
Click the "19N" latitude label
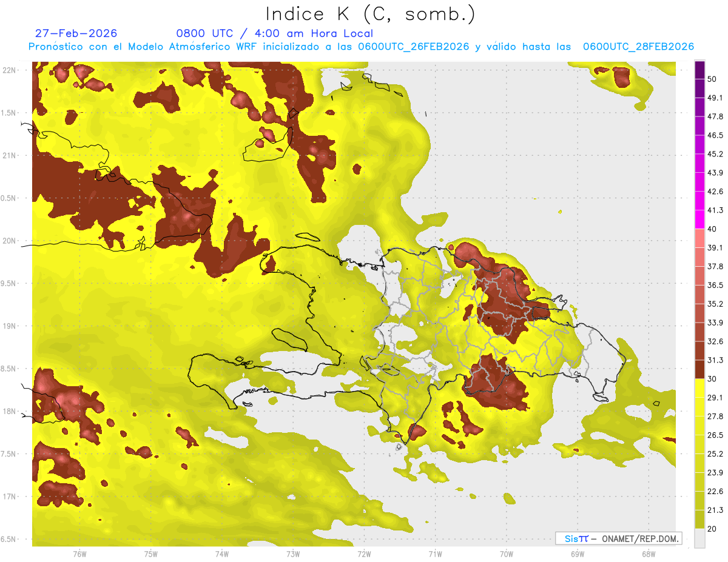[10, 326]
